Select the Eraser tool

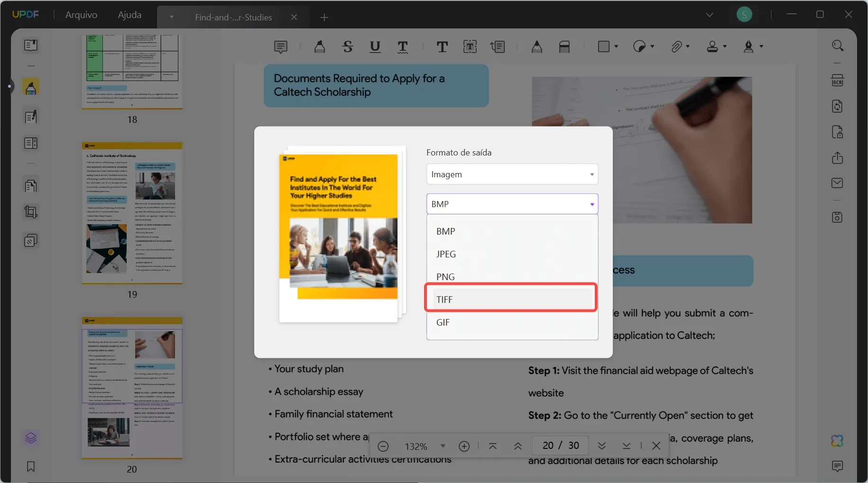[x=564, y=46]
